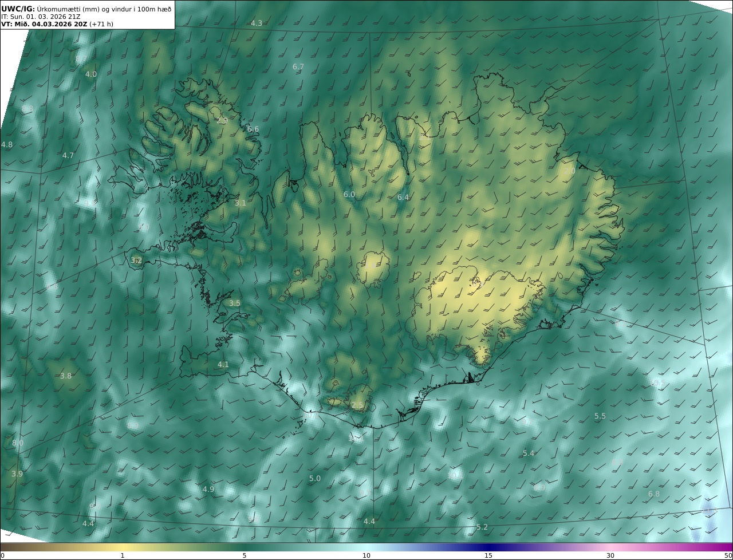Click the 5.4 value label on the map
The width and height of the screenshot is (733, 560).
click(x=529, y=453)
